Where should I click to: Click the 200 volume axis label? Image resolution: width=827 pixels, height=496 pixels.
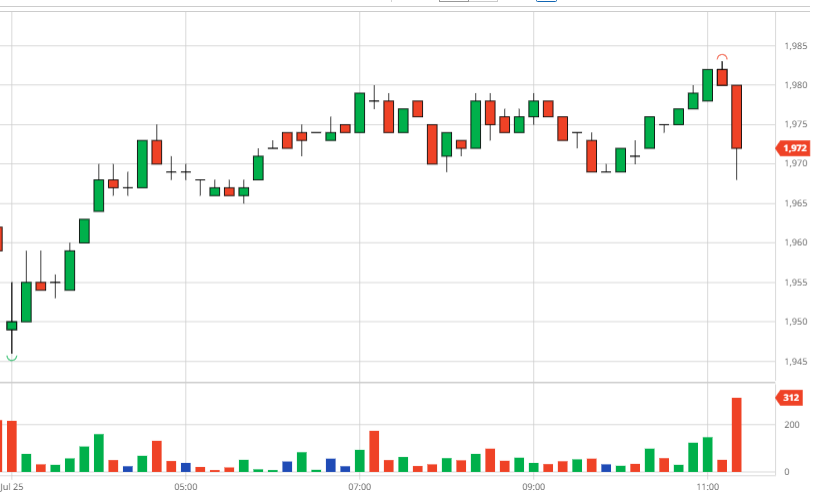792,425
